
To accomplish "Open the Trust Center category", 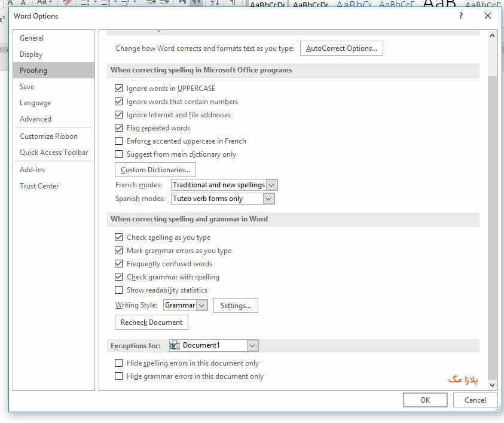I will (54, 186).
